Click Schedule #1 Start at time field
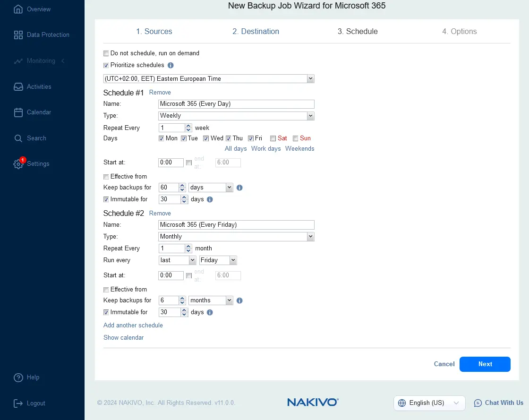This screenshot has width=529, height=420. [171, 163]
